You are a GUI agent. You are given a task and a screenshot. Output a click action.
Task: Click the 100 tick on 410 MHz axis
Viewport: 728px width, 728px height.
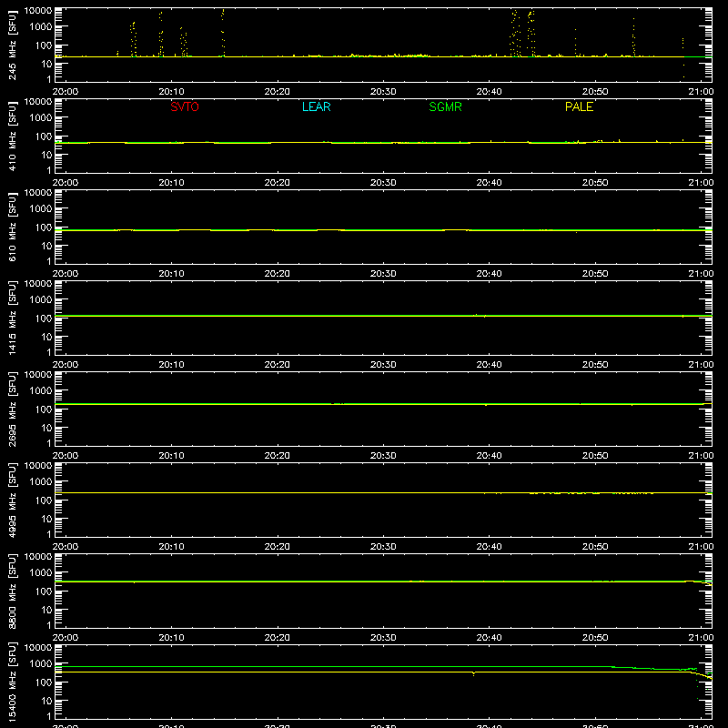[x=43, y=136]
